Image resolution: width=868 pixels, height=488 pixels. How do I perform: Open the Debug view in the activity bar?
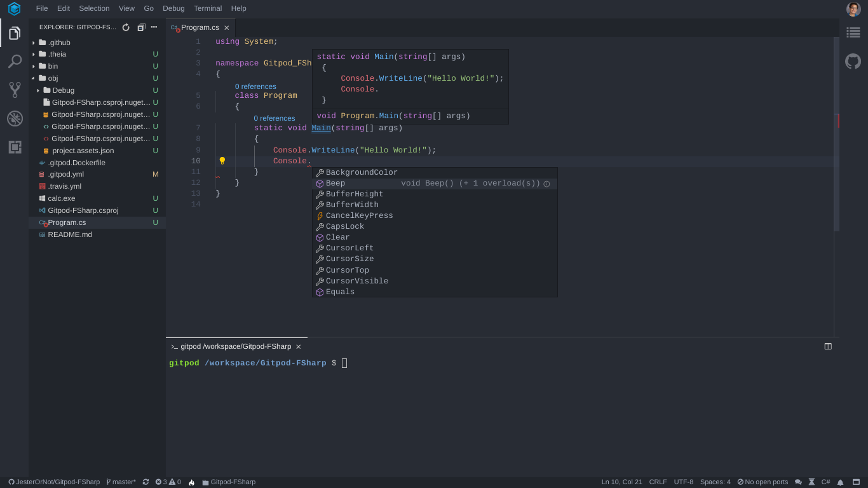click(14, 118)
